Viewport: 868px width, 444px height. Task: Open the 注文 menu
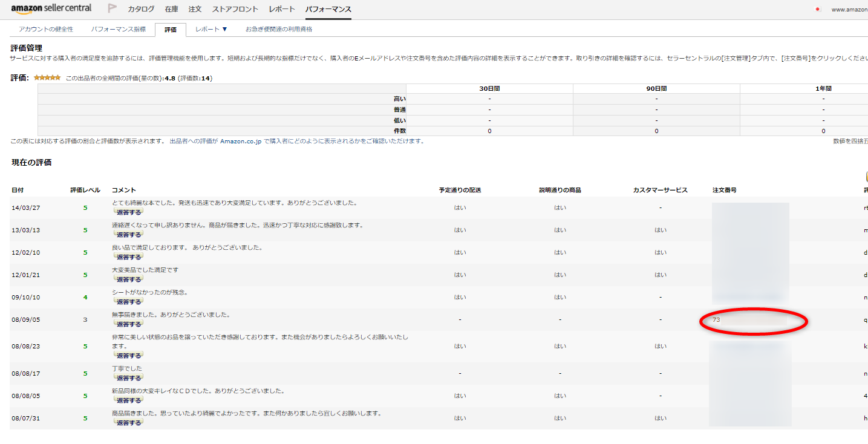tap(195, 9)
